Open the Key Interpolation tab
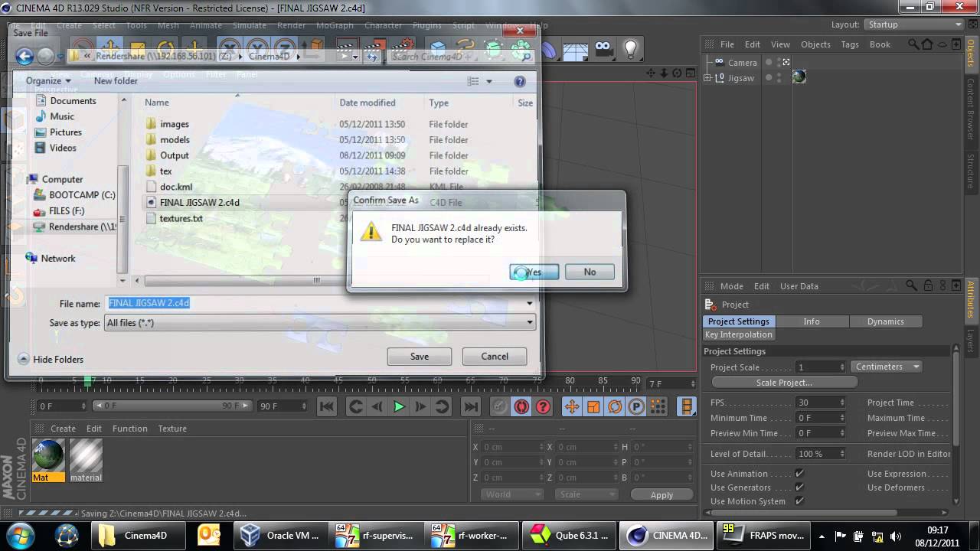The image size is (980, 551). (739, 334)
